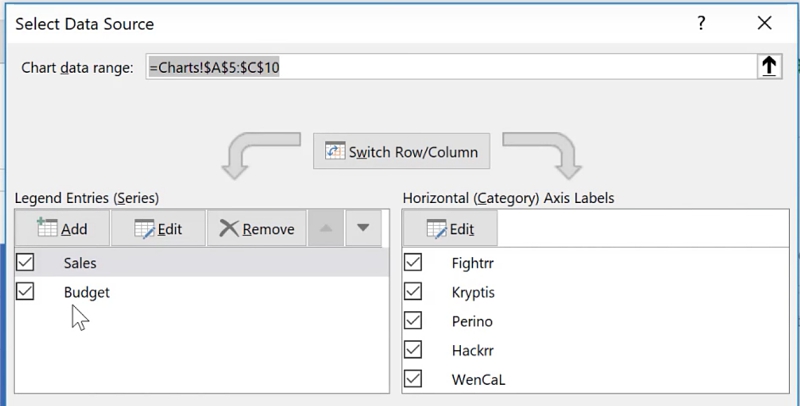Edit horizontal axis labels

coord(449,228)
